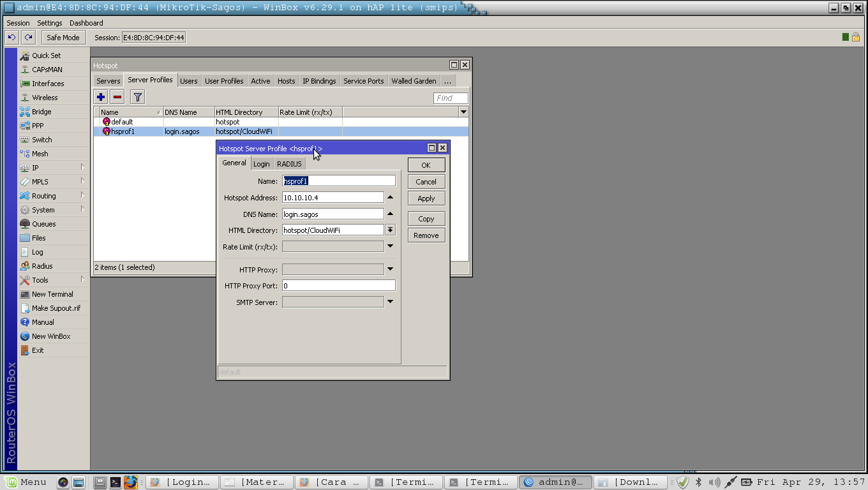
Task: Switch to Login tab in profile dialog
Action: point(262,164)
